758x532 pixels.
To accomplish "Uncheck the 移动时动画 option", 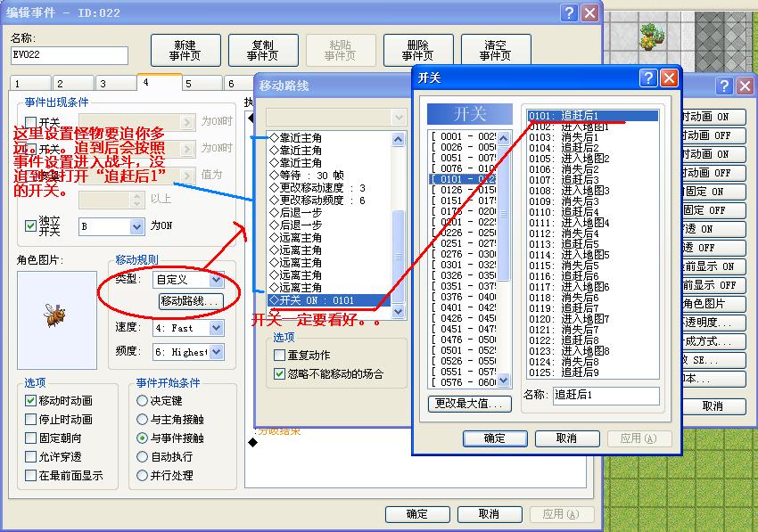I will 30,400.
